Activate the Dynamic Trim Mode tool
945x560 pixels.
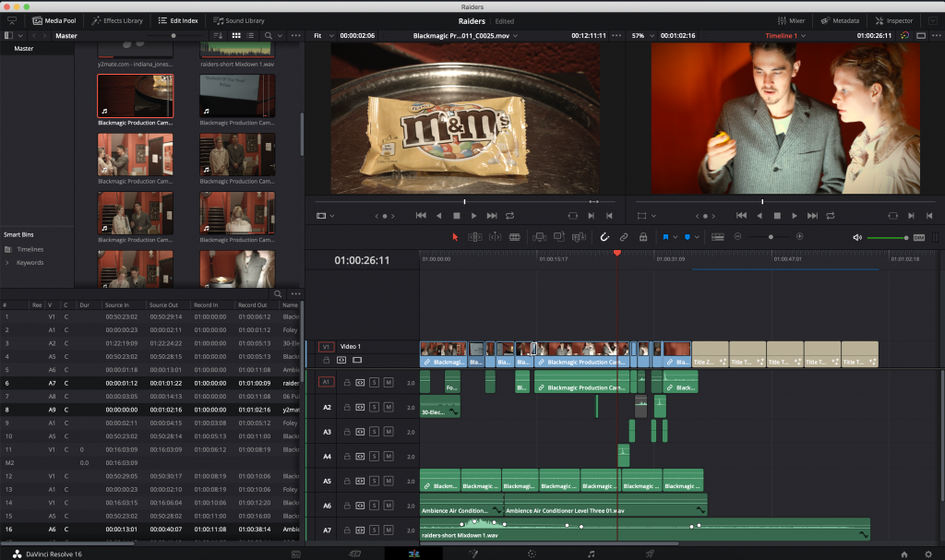(x=495, y=237)
